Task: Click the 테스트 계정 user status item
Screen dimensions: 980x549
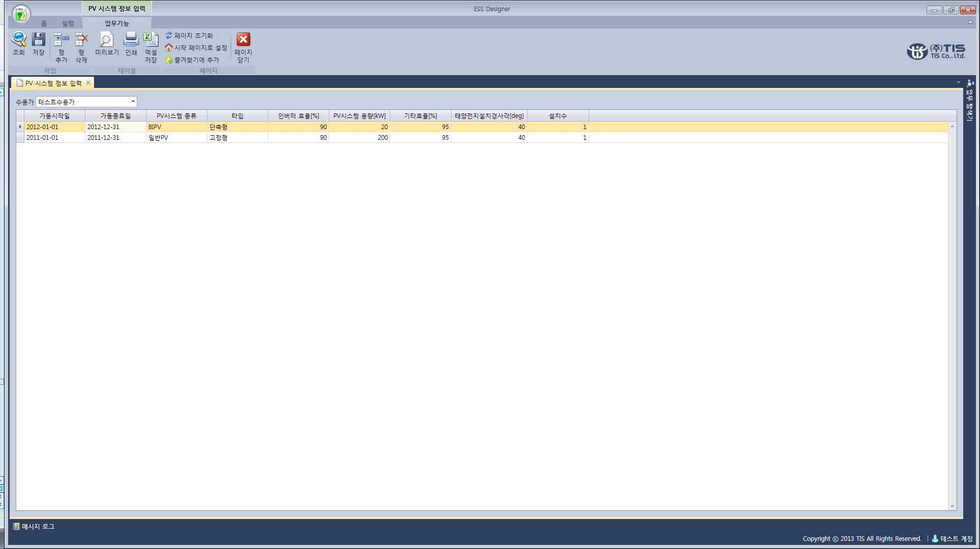Action: [x=952, y=538]
